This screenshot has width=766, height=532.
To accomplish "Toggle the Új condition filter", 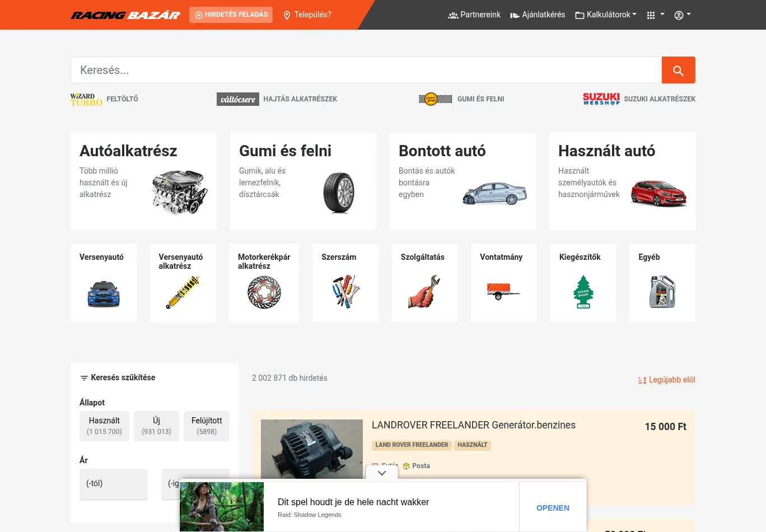I will (x=156, y=426).
